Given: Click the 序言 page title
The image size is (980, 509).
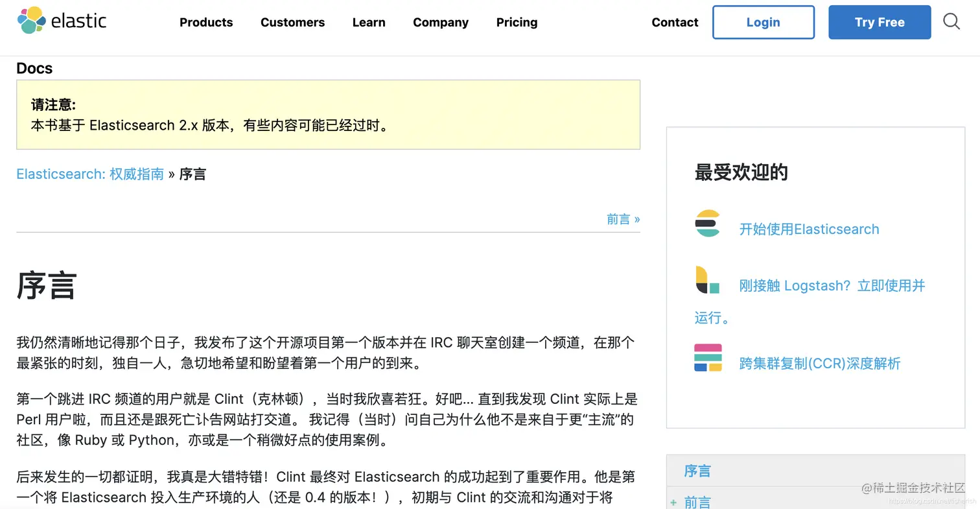Looking at the screenshot, I should 47,285.
